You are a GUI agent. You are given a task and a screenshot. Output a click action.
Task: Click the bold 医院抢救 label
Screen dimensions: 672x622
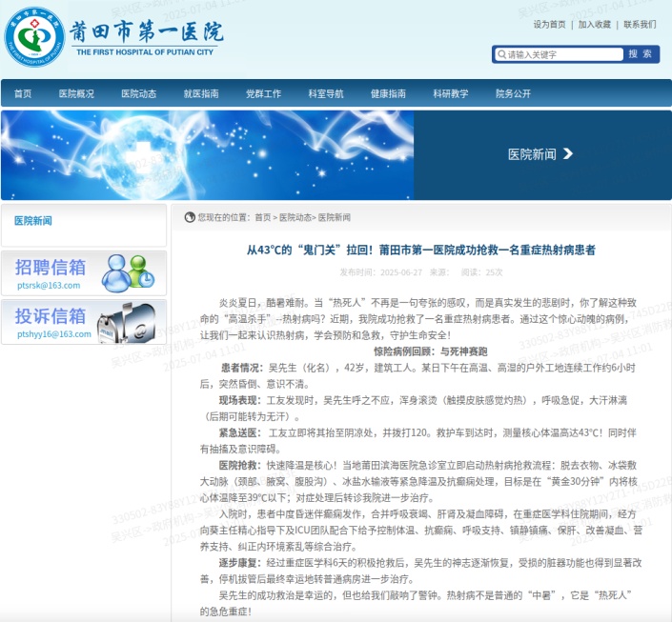click(238, 466)
